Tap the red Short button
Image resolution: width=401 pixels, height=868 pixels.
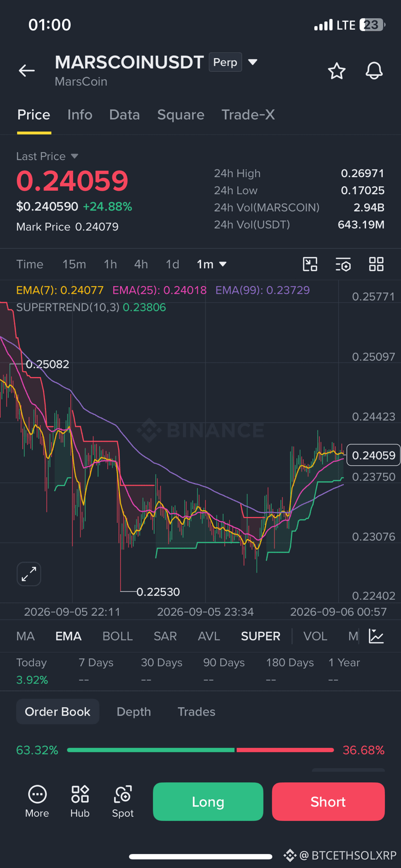point(328,802)
